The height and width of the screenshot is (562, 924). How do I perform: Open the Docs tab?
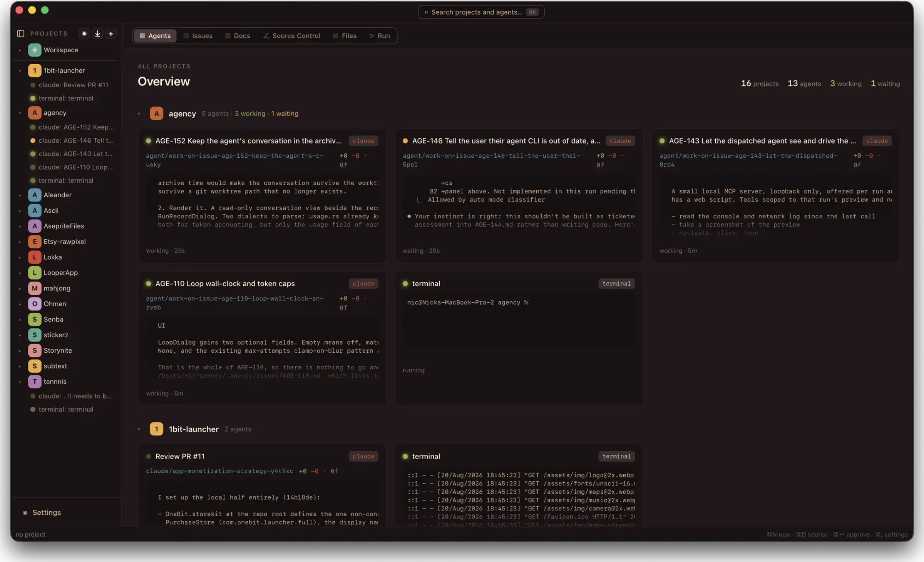[238, 36]
